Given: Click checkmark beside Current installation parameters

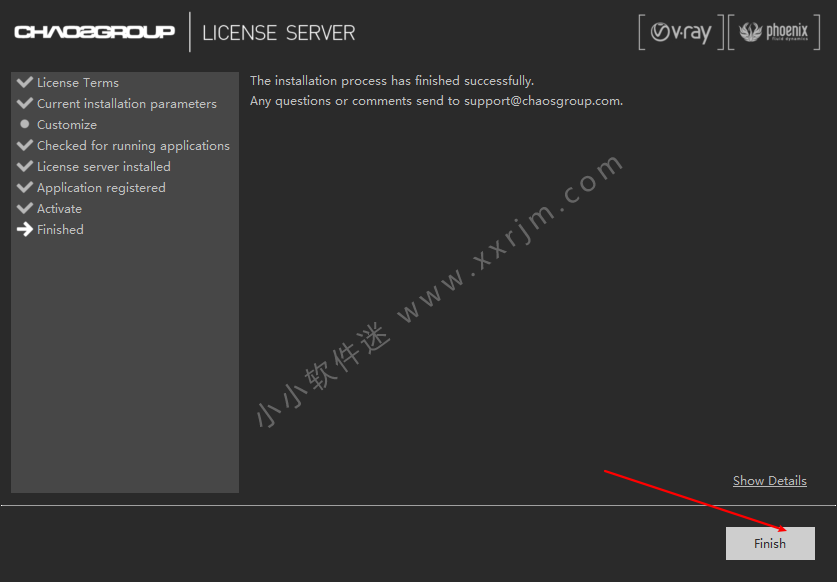Looking at the screenshot, I should tap(25, 103).
